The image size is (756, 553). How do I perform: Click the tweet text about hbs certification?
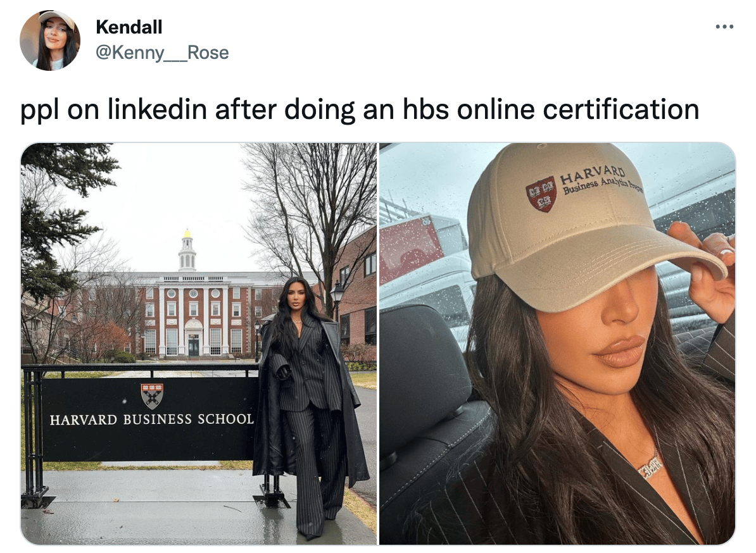[360, 109]
